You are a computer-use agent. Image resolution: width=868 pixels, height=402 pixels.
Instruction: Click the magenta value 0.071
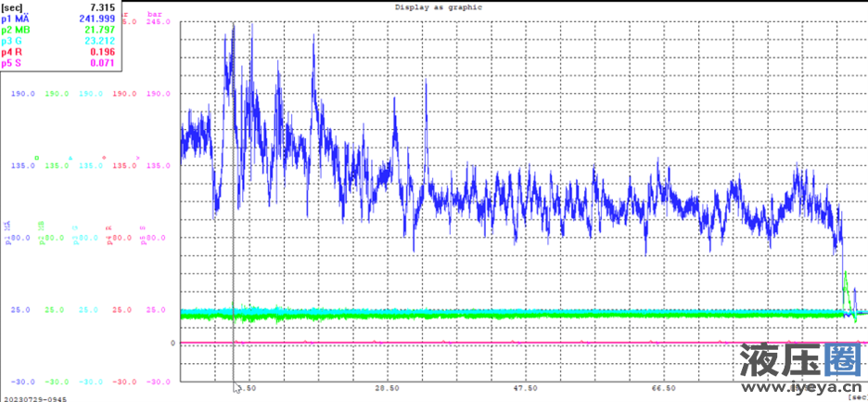[x=102, y=62]
